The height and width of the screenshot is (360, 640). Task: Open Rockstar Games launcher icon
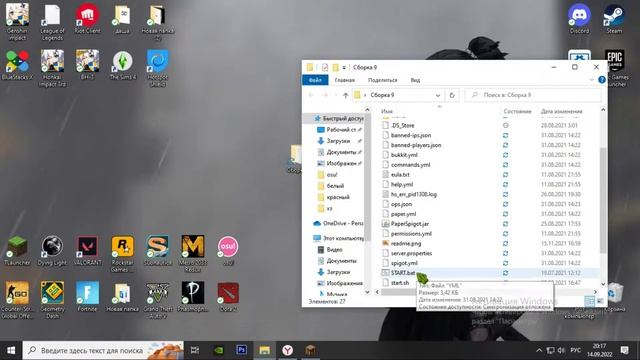coord(122,253)
